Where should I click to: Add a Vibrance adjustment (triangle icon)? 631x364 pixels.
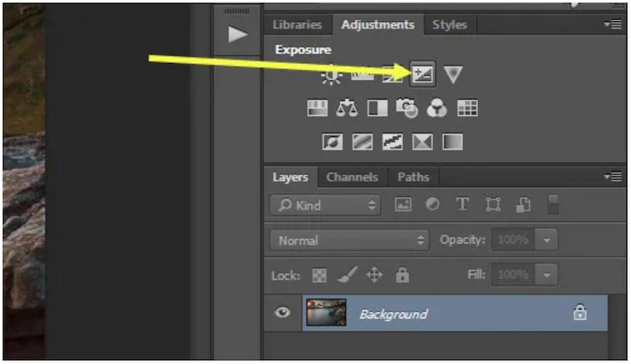[453, 75]
